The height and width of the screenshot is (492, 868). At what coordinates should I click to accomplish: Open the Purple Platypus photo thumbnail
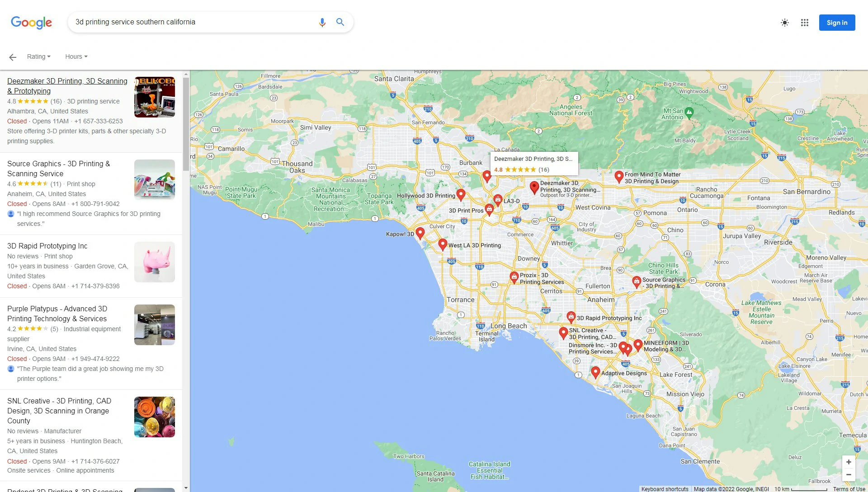tap(154, 324)
